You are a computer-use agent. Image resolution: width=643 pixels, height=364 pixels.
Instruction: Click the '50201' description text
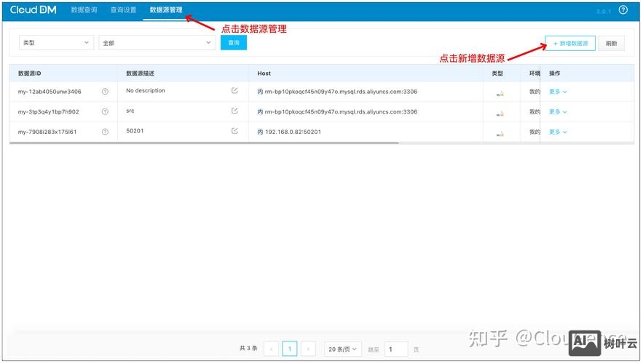[x=135, y=131]
